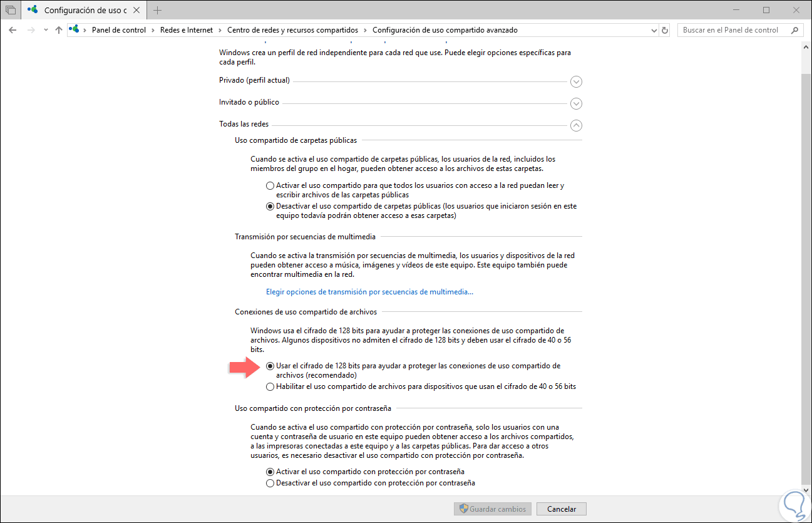The height and width of the screenshot is (523, 812).
Task: Click the tab overview icon in title bar
Action: tap(11, 10)
